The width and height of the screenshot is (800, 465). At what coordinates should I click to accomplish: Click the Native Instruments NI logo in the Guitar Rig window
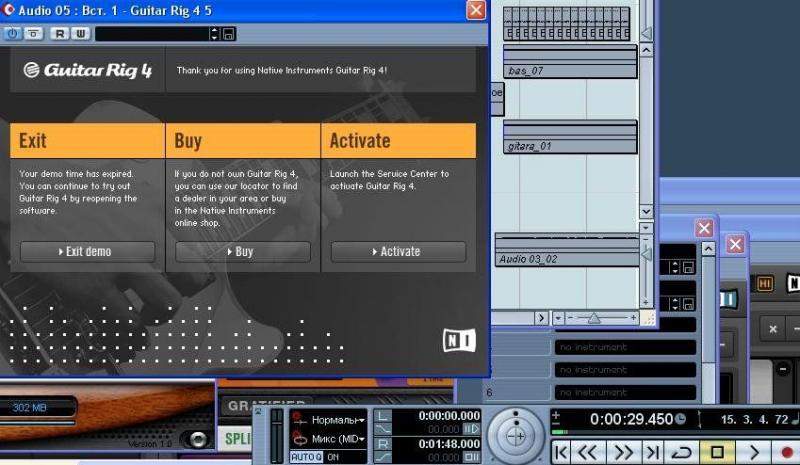tap(460, 340)
